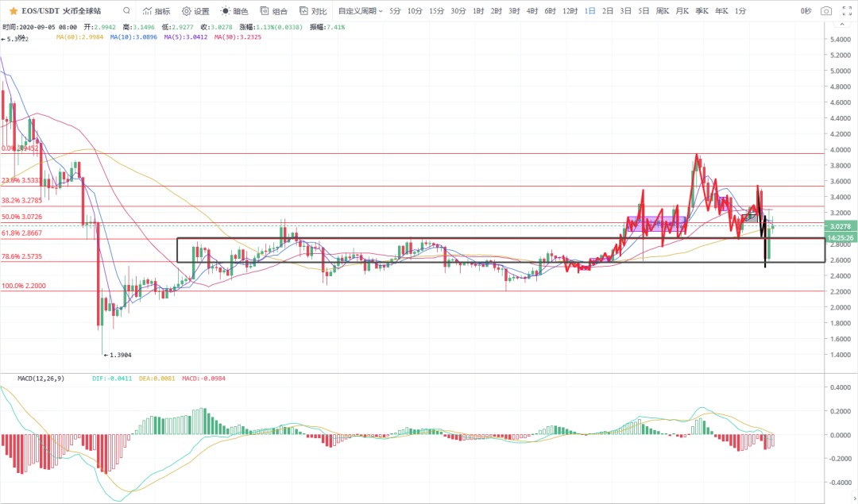
Task: Click the 时间:2020-09-05 08:00 info text
Action: pyautogui.click(x=40, y=27)
